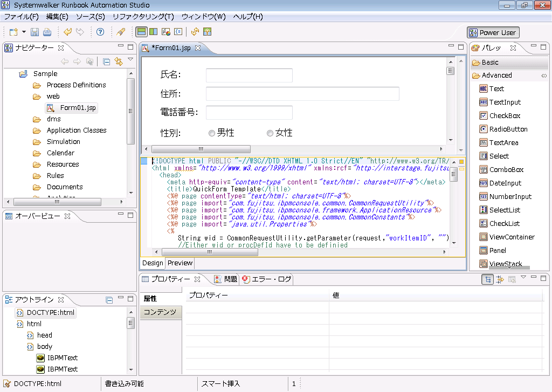The image size is (552, 392).
Task: Click the 電話番号 text input field
Action: coord(249,113)
